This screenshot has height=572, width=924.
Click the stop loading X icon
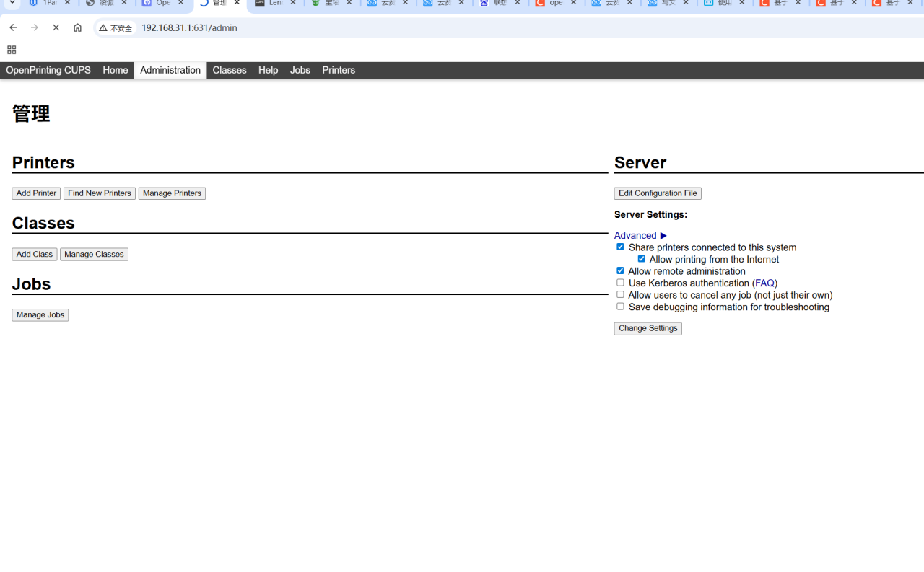[56, 27]
